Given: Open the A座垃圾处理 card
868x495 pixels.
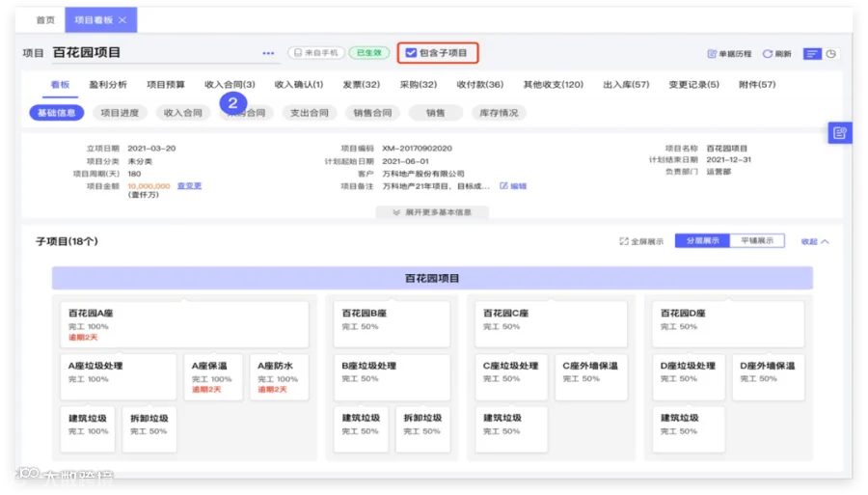Looking at the screenshot, I should (x=119, y=377).
